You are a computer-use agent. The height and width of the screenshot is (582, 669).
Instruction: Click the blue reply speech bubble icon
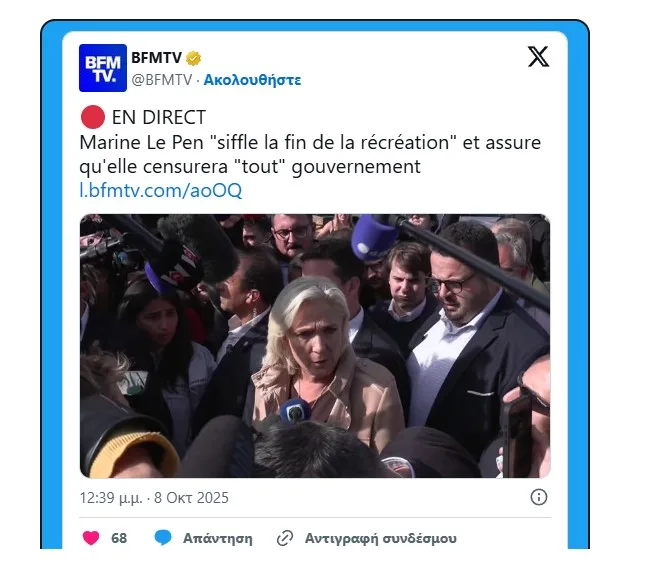[163, 538]
